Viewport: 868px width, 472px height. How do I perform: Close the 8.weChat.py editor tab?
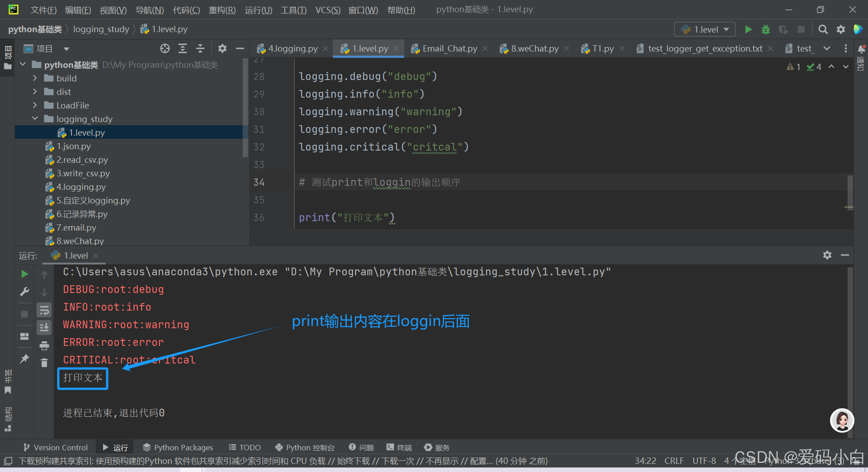[x=566, y=48]
